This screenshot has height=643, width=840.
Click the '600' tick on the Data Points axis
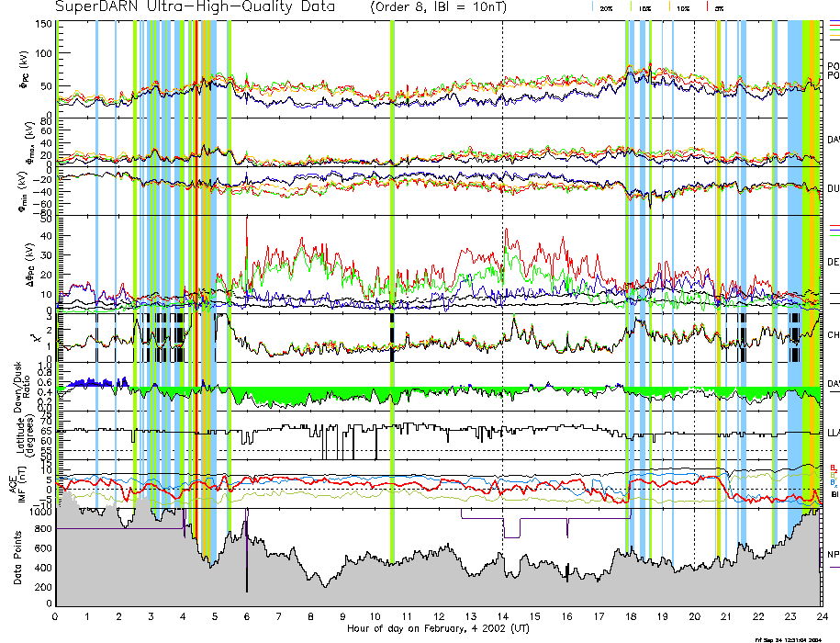click(43, 548)
